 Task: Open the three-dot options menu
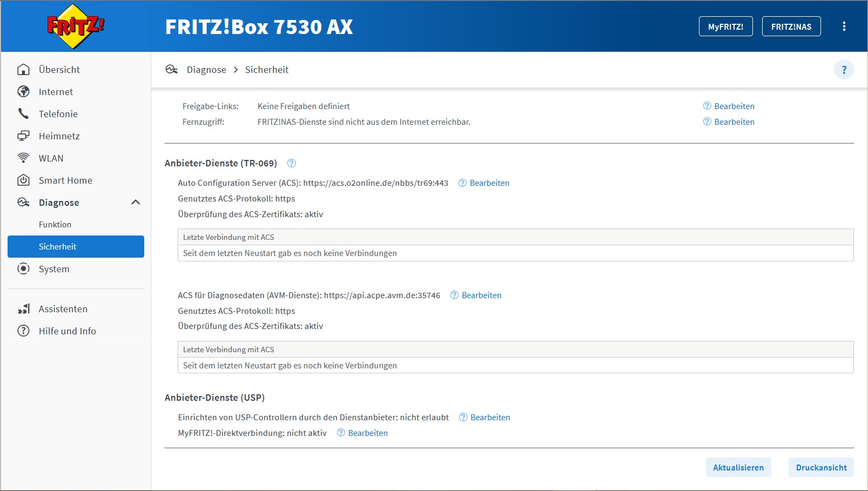coord(844,26)
